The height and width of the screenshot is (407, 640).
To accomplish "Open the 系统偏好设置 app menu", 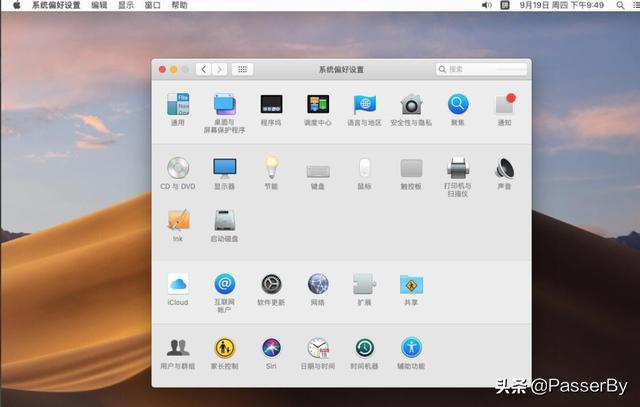I will click(x=56, y=5).
